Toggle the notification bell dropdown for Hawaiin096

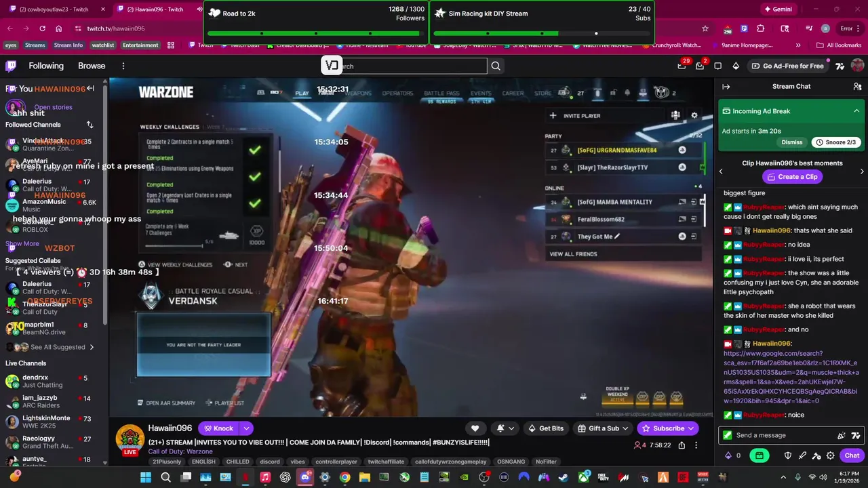[505, 428]
